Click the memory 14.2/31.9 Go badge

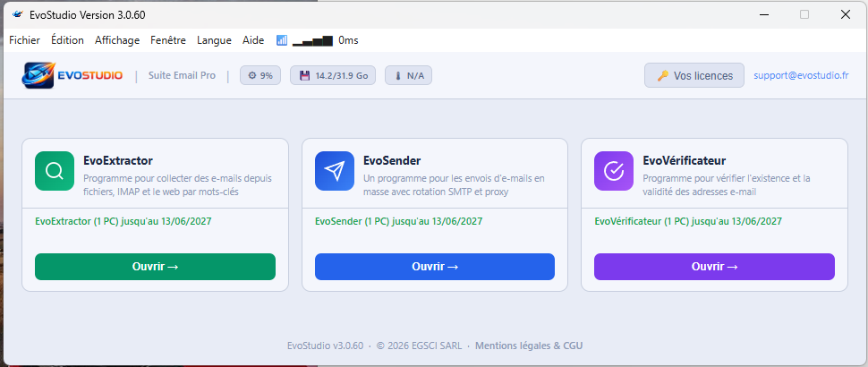point(333,76)
